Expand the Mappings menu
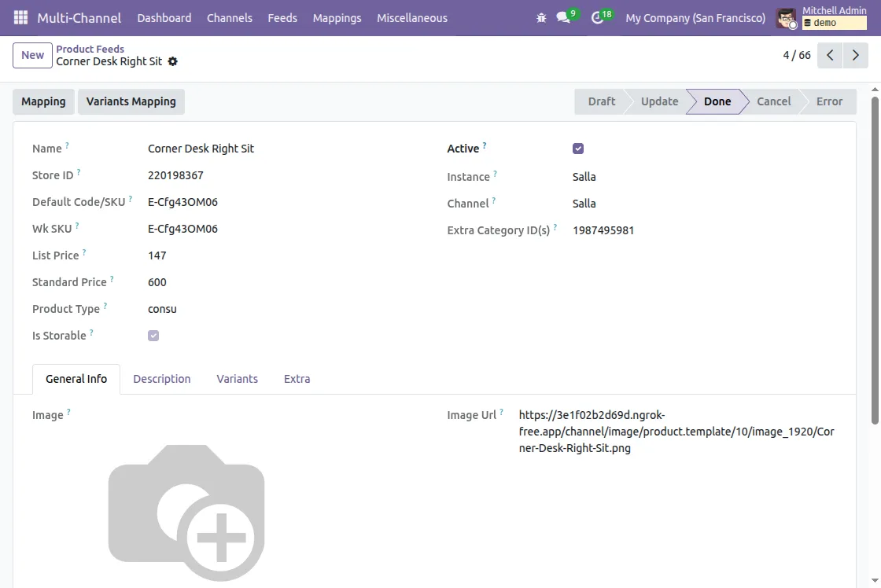 [x=337, y=17]
